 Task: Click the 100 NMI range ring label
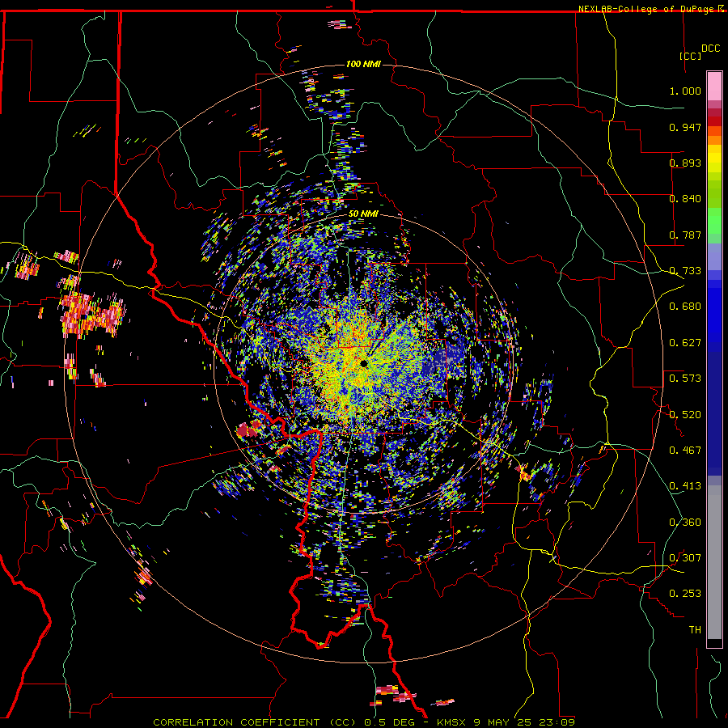(363, 64)
